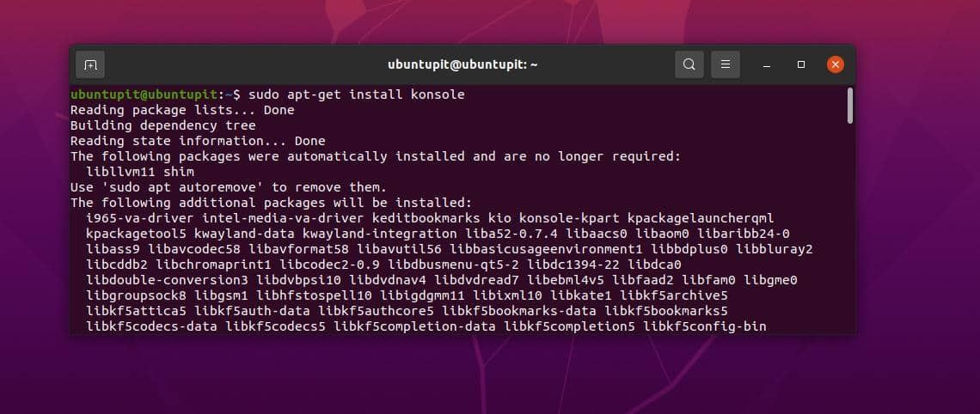Click the 'libkf5config-bin' package name

point(704,326)
